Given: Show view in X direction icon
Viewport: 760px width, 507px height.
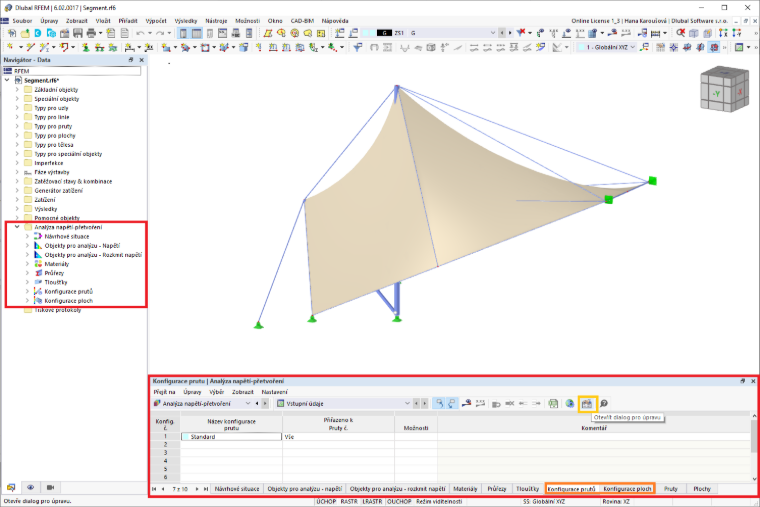Looking at the screenshot, I should coord(723,33).
